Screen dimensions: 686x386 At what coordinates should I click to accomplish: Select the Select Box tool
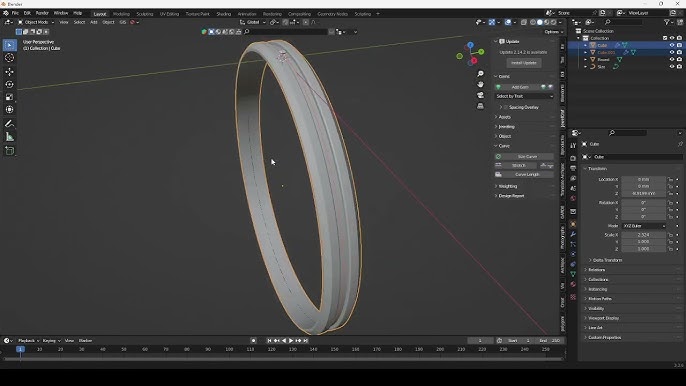pyautogui.click(x=10, y=45)
